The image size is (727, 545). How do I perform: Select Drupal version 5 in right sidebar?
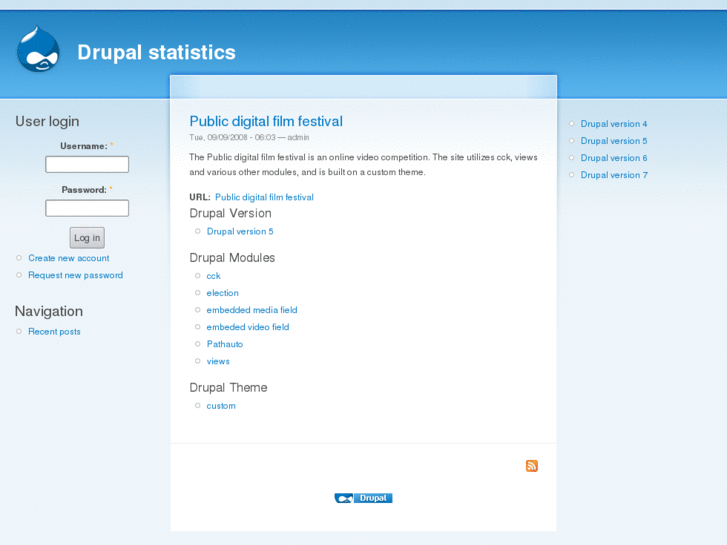[614, 141]
